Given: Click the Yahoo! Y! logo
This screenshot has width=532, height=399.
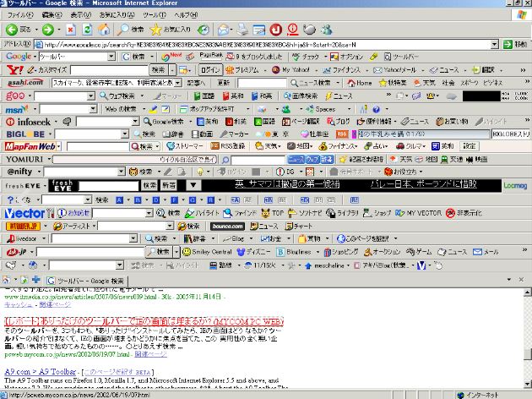Looking at the screenshot, I should 15,70.
